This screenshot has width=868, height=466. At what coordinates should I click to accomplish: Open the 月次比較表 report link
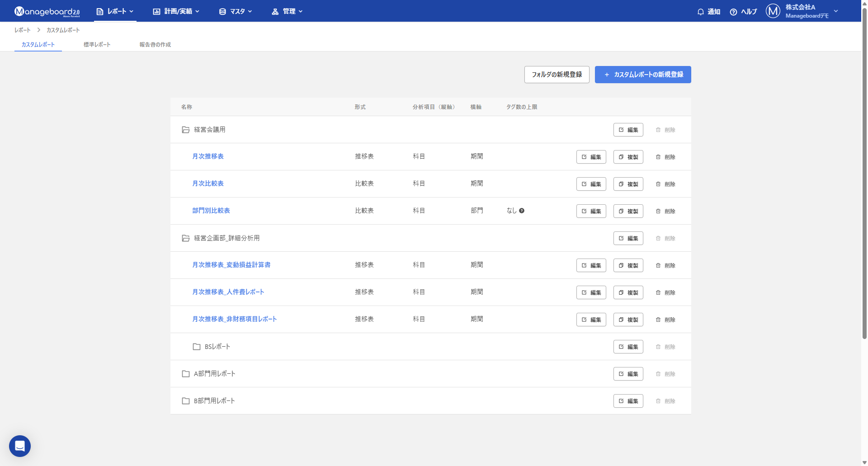coord(208,184)
